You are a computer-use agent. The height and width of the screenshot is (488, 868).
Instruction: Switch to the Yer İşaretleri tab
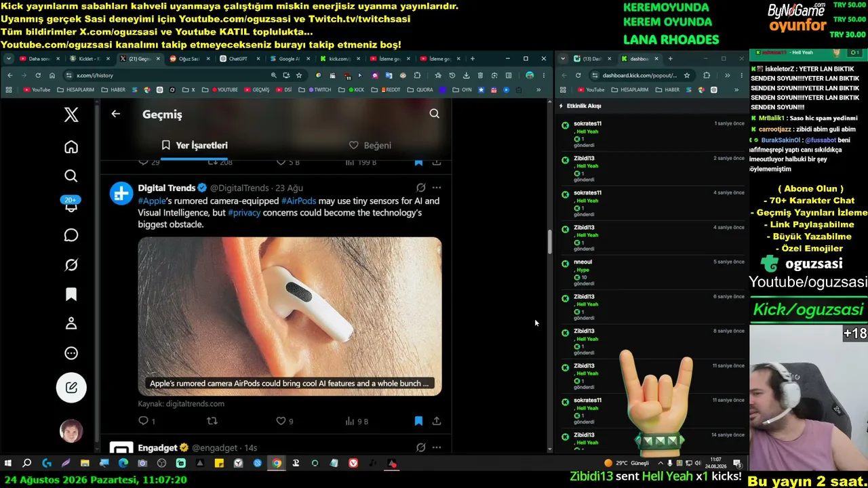195,145
